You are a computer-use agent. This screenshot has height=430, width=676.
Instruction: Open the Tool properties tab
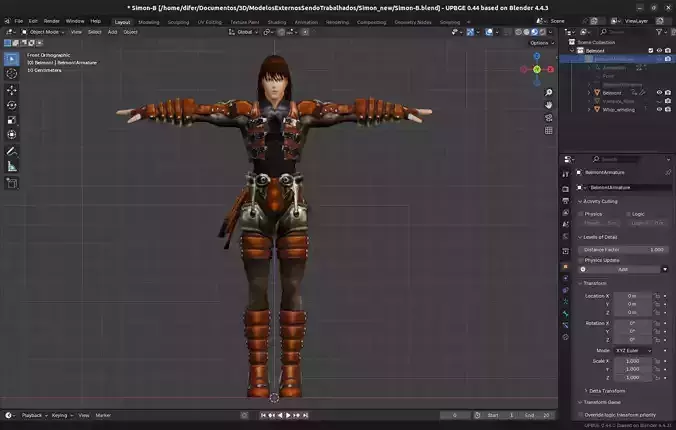pos(566,174)
